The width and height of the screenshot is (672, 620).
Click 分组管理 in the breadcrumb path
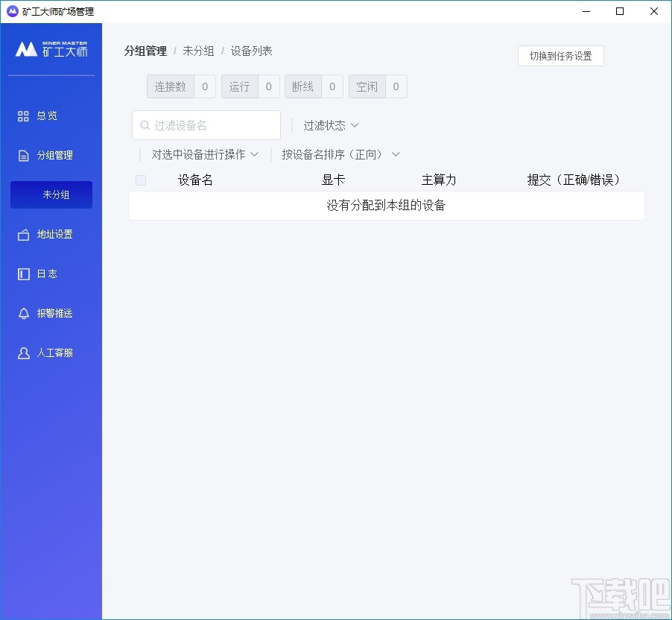coord(145,51)
